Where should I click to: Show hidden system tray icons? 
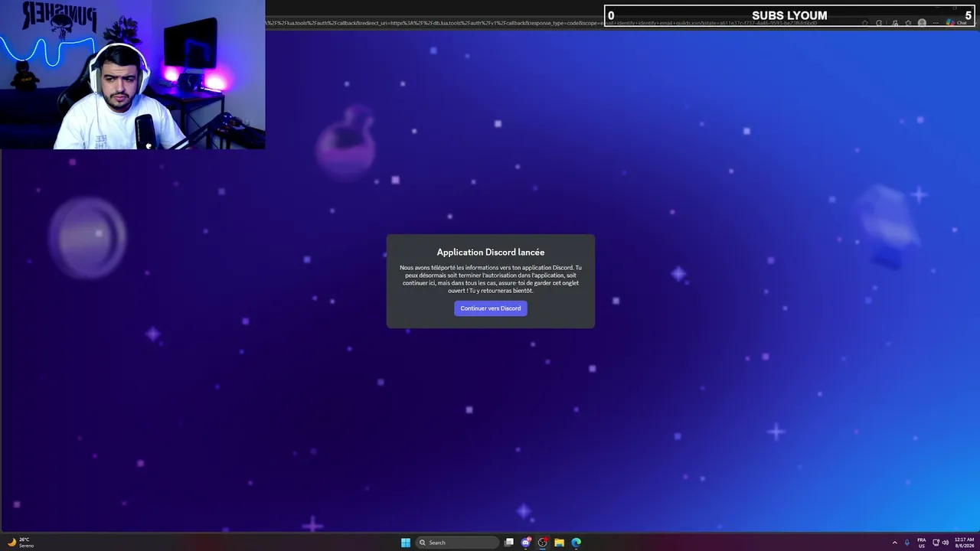click(894, 543)
